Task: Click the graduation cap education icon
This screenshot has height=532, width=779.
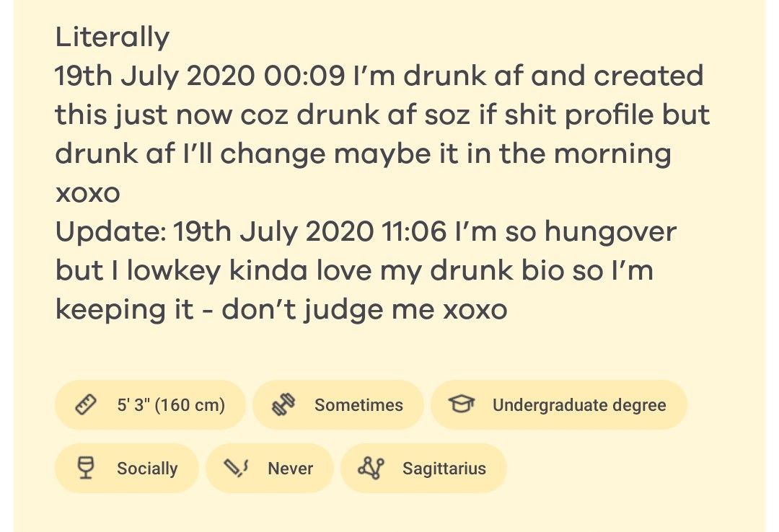Action: click(x=462, y=405)
